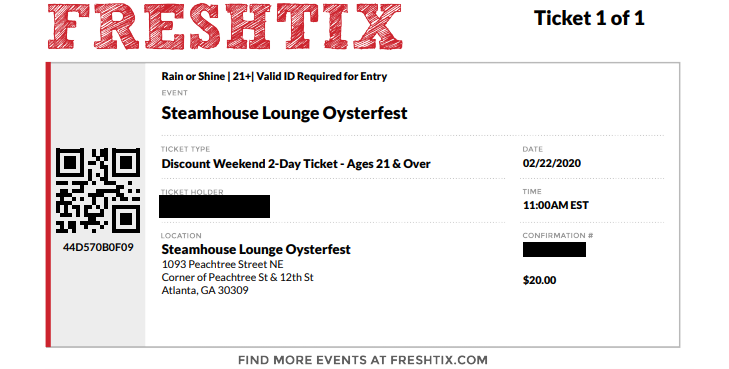Click the red stripe on the ticket's left edge
Image resolution: width=729 pixels, height=369 pixels.
[48, 204]
